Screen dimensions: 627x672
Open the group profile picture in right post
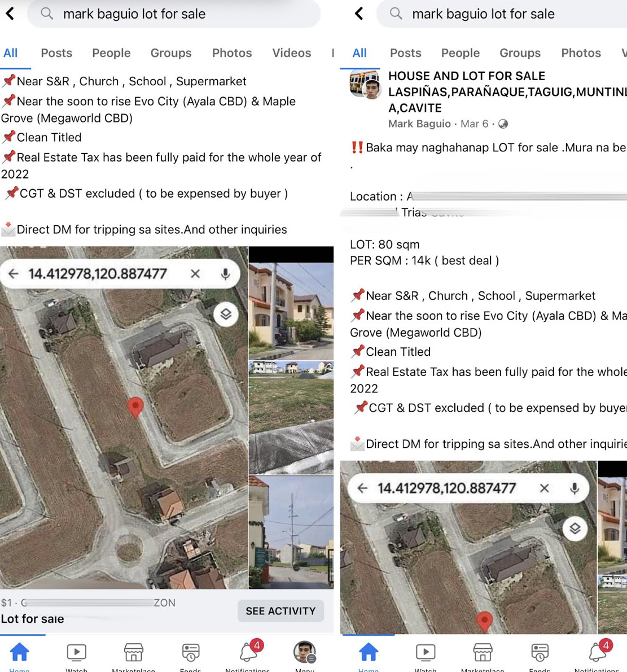pyautogui.click(x=365, y=84)
